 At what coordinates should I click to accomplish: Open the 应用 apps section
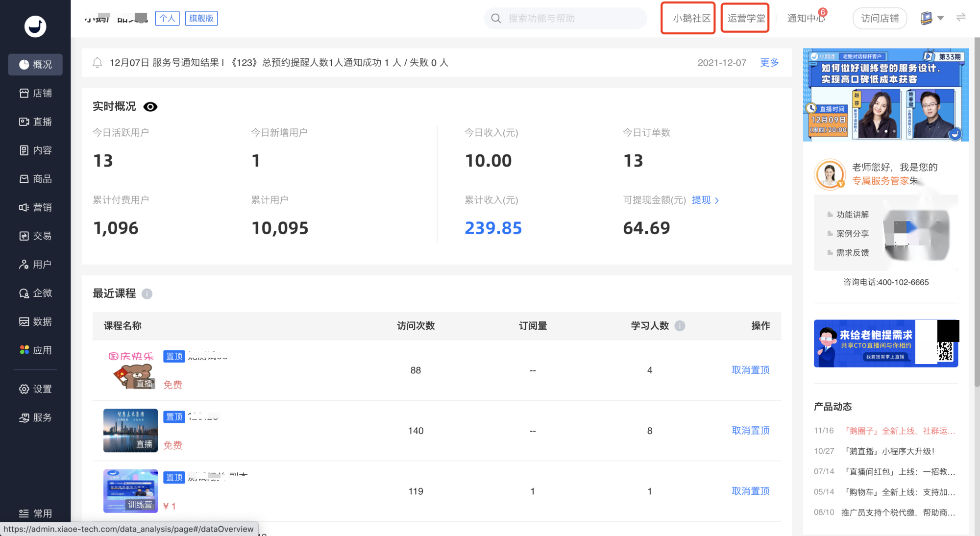(35, 350)
